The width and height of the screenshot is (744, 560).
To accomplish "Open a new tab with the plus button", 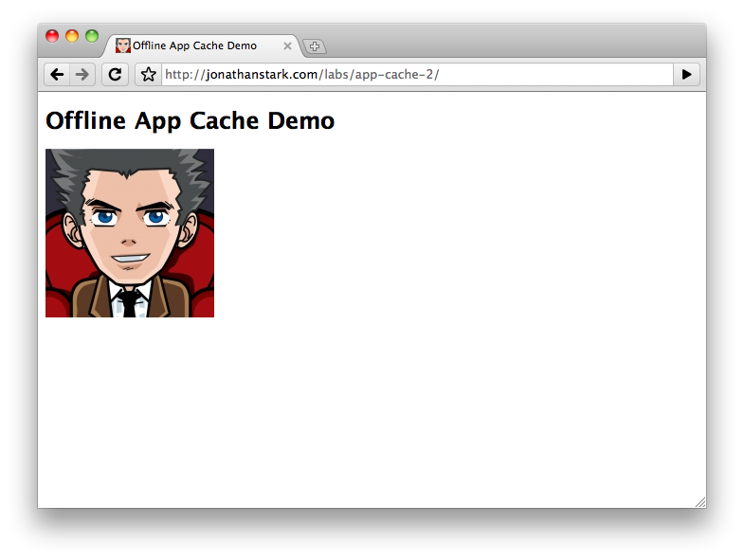I will 315,46.
